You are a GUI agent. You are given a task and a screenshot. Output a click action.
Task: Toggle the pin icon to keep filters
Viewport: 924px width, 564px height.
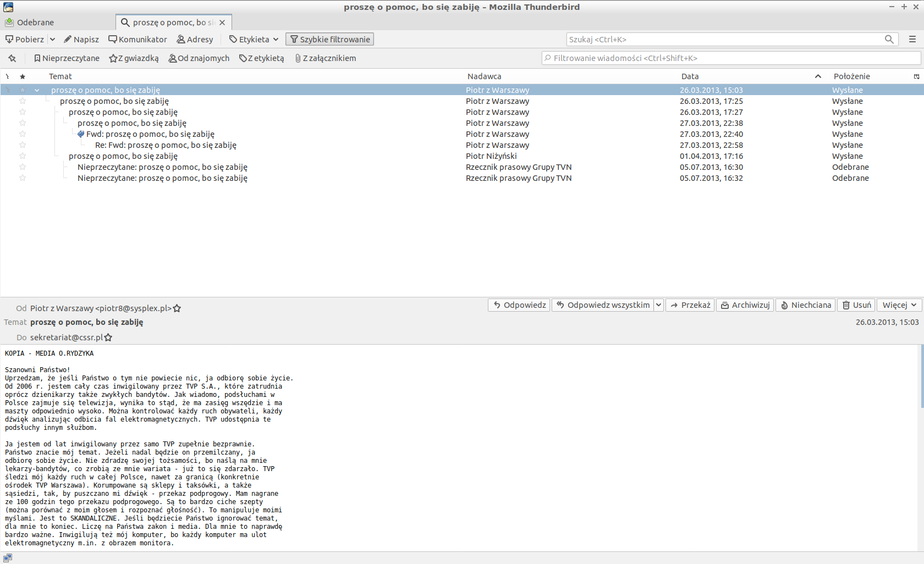tap(12, 58)
